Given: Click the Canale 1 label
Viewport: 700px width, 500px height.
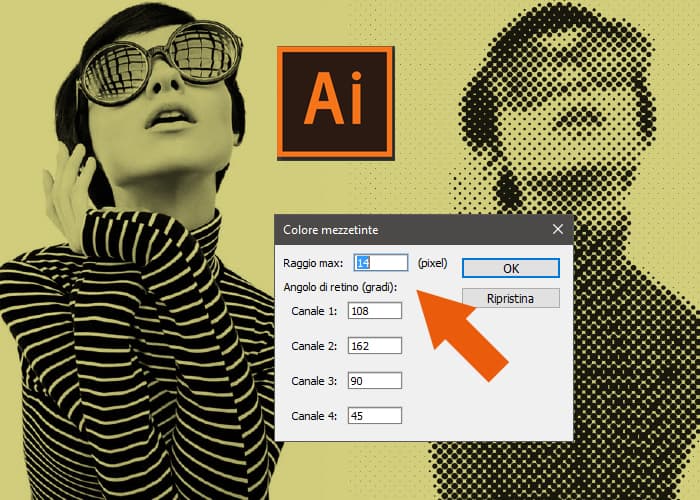Looking at the screenshot, I should pyautogui.click(x=314, y=311).
